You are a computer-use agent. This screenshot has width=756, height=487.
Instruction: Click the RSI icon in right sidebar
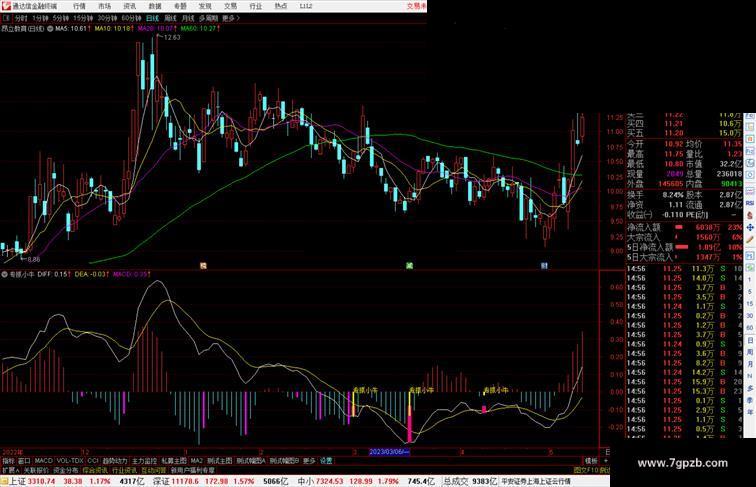pos(750,203)
